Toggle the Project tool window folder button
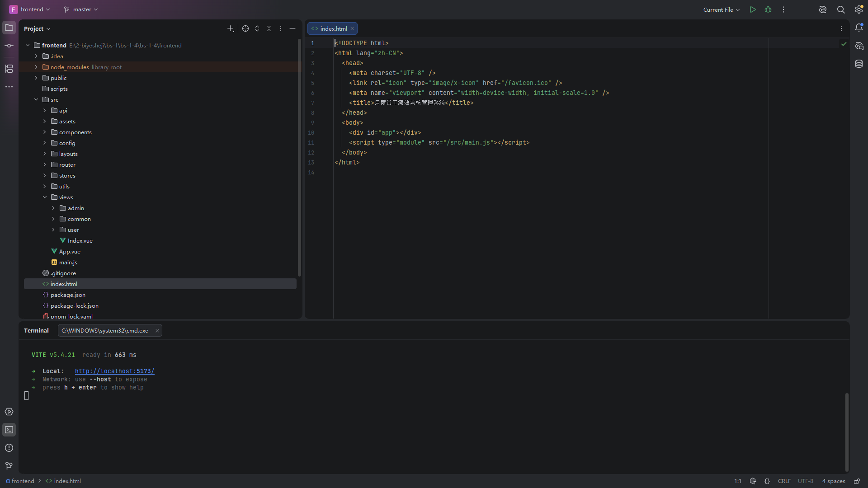Image resolution: width=868 pixels, height=488 pixels. [9, 28]
